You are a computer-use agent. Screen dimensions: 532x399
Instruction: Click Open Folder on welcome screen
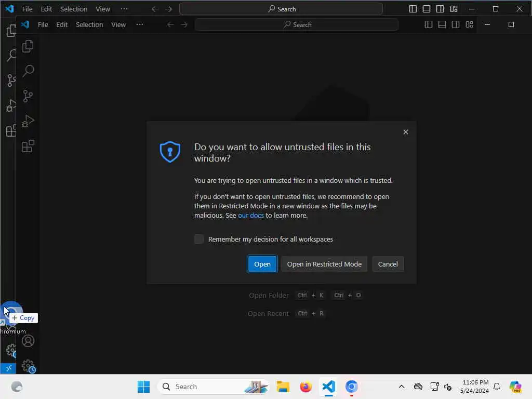pos(269,295)
